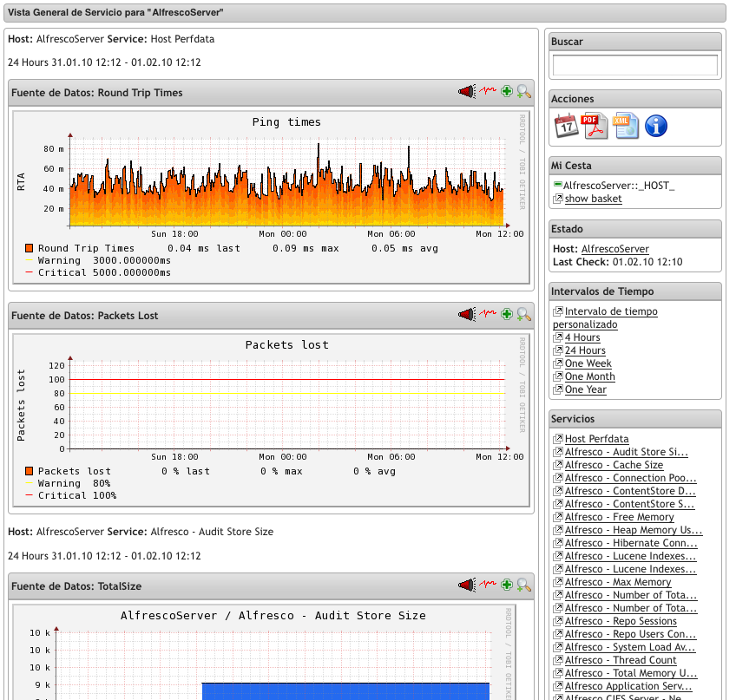
Task: Zoom the Packets Lost graph with magnifier
Action: (x=524, y=314)
